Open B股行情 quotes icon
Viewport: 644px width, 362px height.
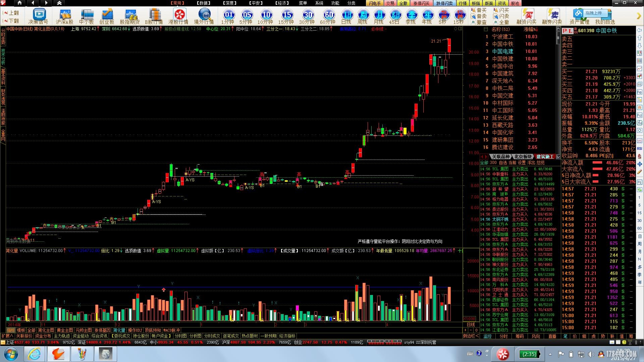(x=154, y=16)
